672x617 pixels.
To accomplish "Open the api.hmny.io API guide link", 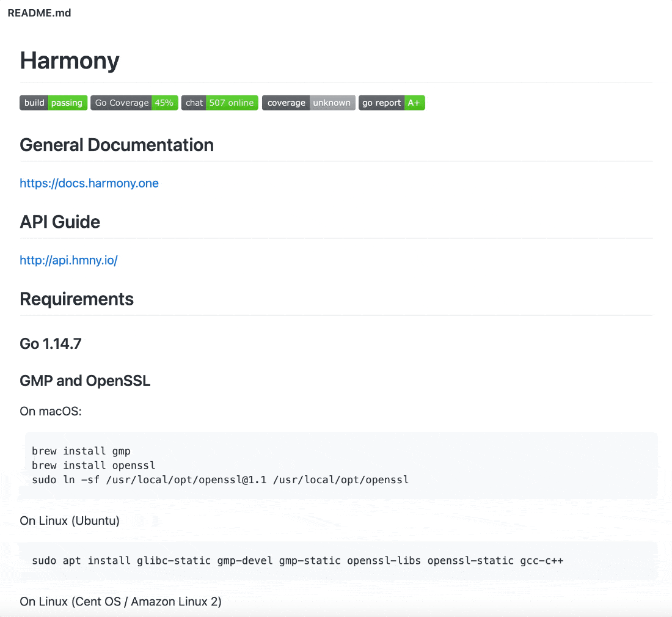I will tap(68, 260).
